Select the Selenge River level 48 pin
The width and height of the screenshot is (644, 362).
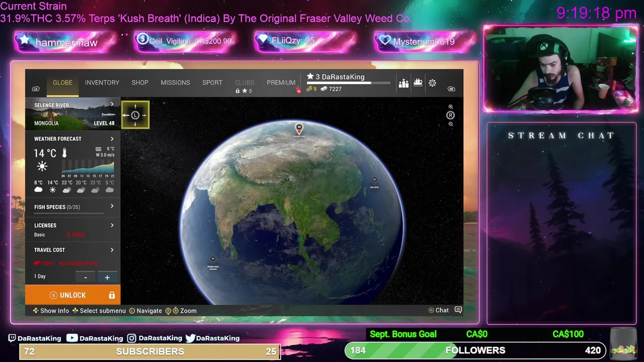pos(299,129)
